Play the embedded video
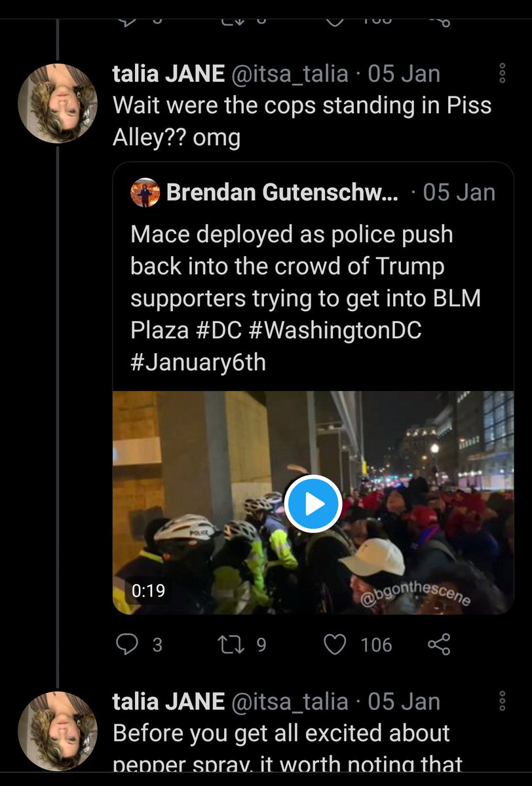 tap(313, 504)
